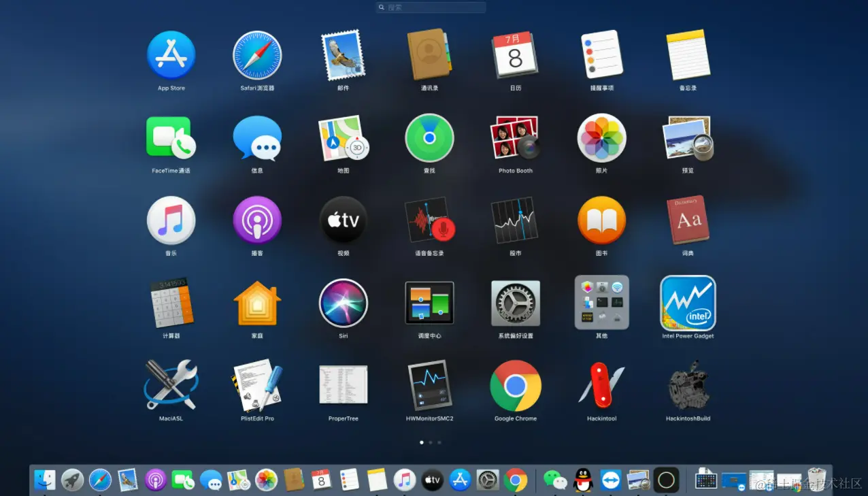Open the black circle app in the Dock
Image resolution: width=868 pixels, height=496 pixels.
[x=667, y=480]
